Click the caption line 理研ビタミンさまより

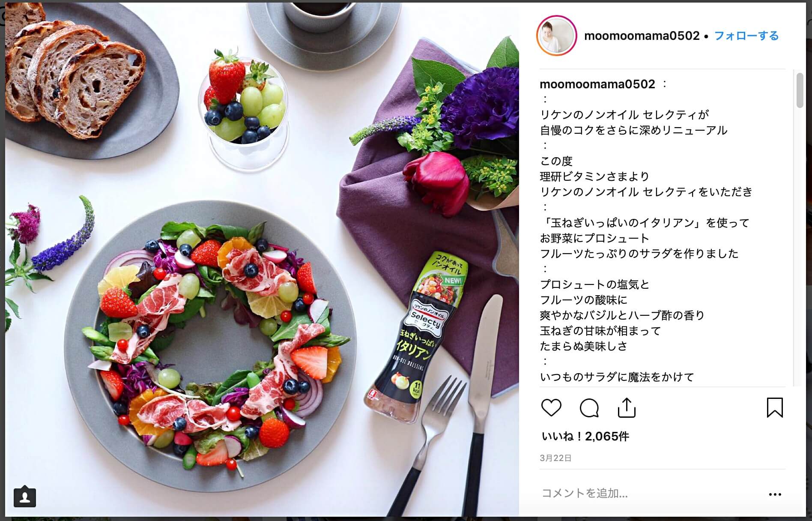click(x=594, y=176)
